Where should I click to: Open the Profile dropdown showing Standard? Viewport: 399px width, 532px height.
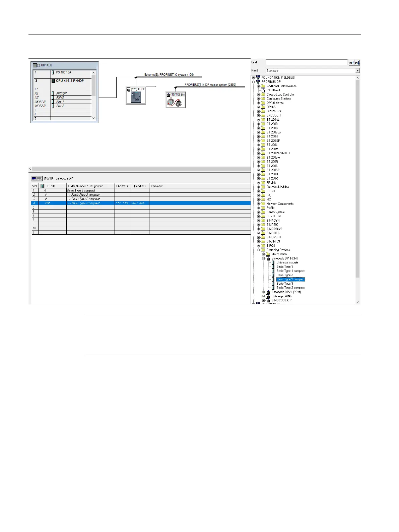pos(357,71)
